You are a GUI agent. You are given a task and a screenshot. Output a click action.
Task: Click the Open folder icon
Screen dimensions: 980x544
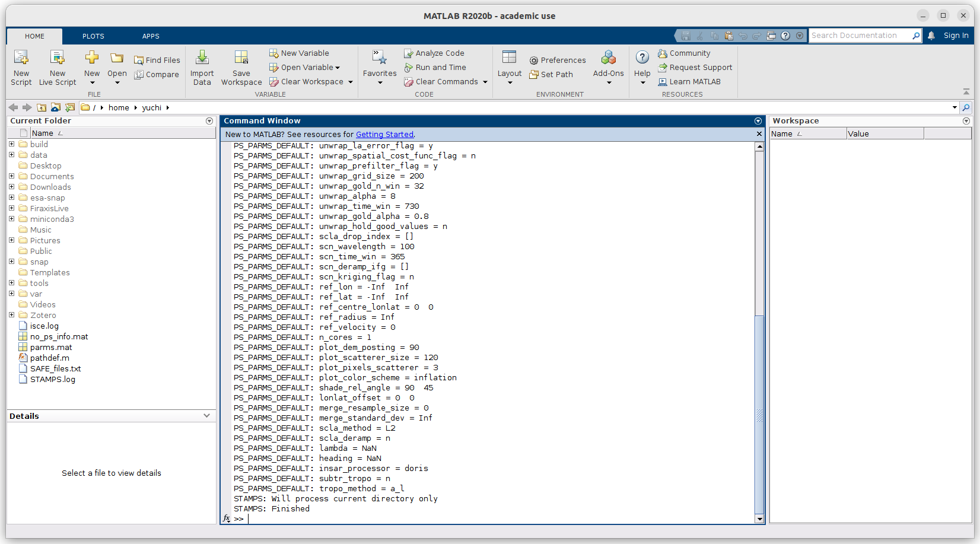(117, 58)
